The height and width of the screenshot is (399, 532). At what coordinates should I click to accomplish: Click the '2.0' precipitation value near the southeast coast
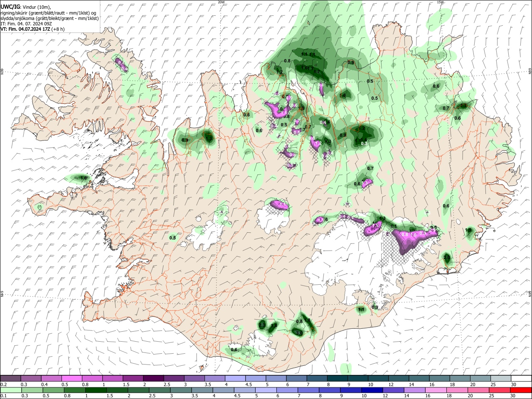click(447, 258)
